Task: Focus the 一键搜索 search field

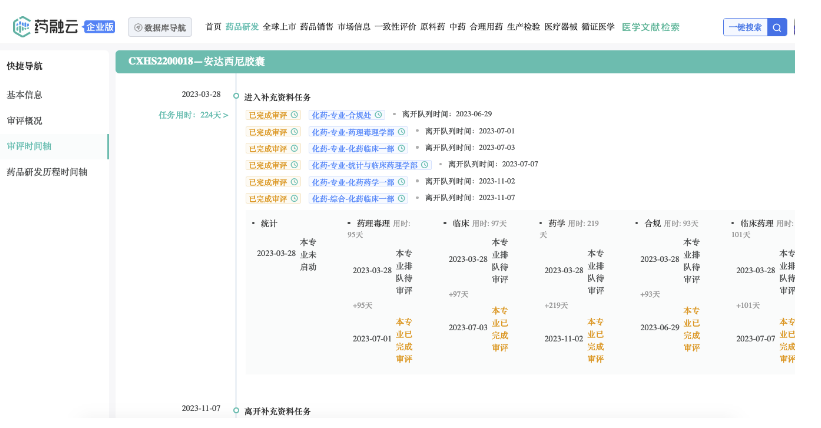Action: click(x=746, y=27)
